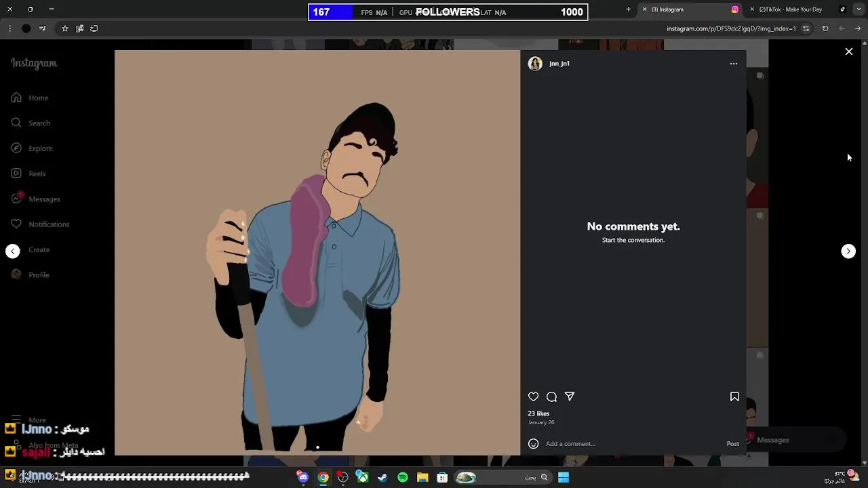The height and width of the screenshot is (488, 868).
Task: Open Steam from taskbar
Action: point(382,478)
